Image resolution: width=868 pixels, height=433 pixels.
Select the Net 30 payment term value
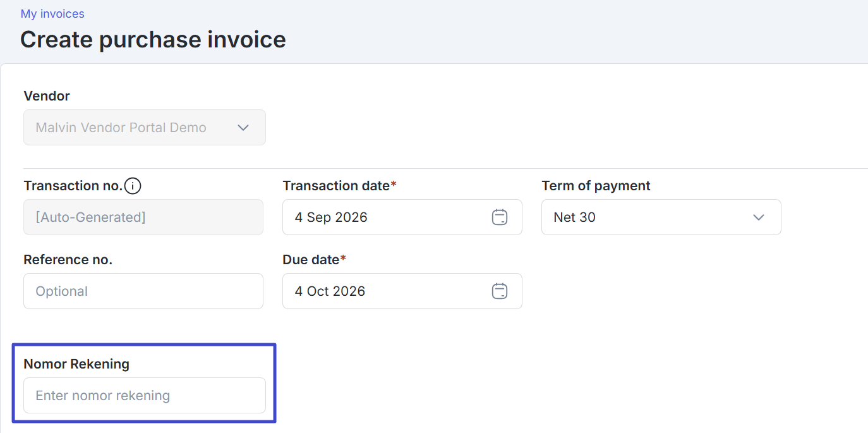tap(574, 217)
